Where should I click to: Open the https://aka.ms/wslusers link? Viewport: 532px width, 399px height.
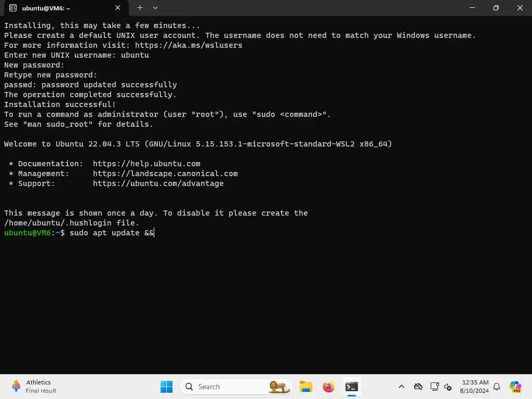coord(189,45)
